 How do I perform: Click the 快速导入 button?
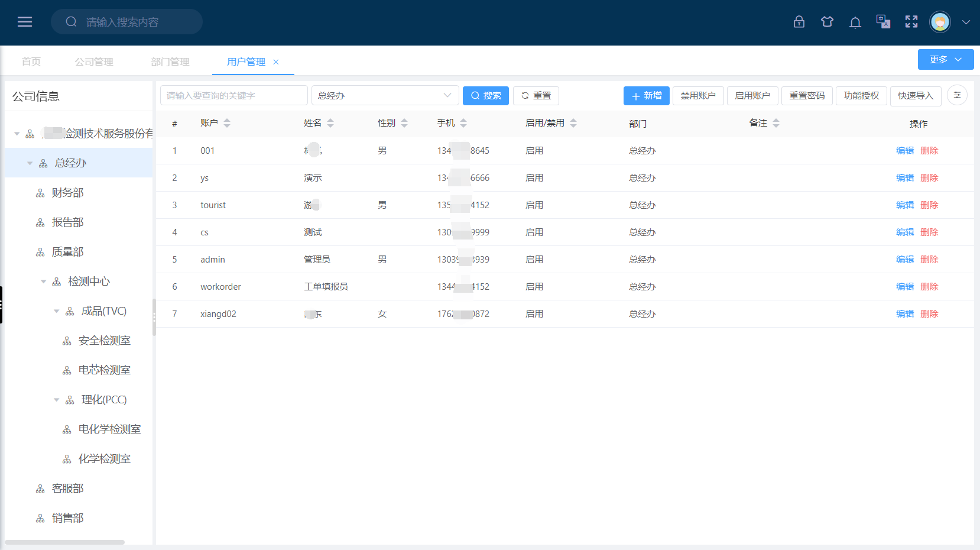pyautogui.click(x=916, y=95)
